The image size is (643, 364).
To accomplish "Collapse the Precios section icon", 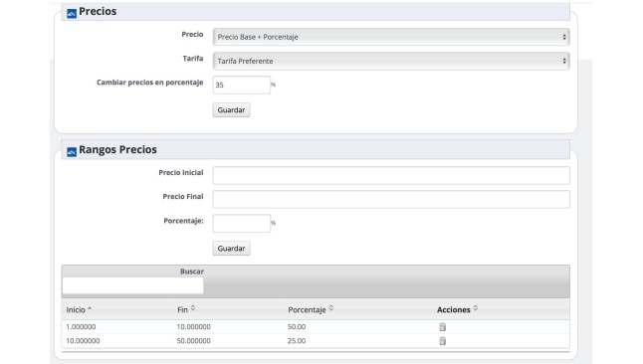I will [72, 14].
